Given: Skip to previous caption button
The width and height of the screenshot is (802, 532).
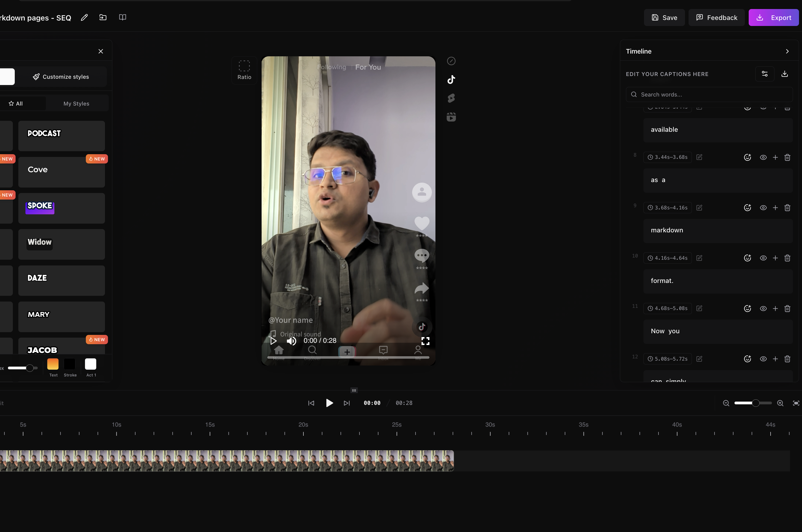Looking at the screenshot, I should pyautogui.click(x=311, y=403).
